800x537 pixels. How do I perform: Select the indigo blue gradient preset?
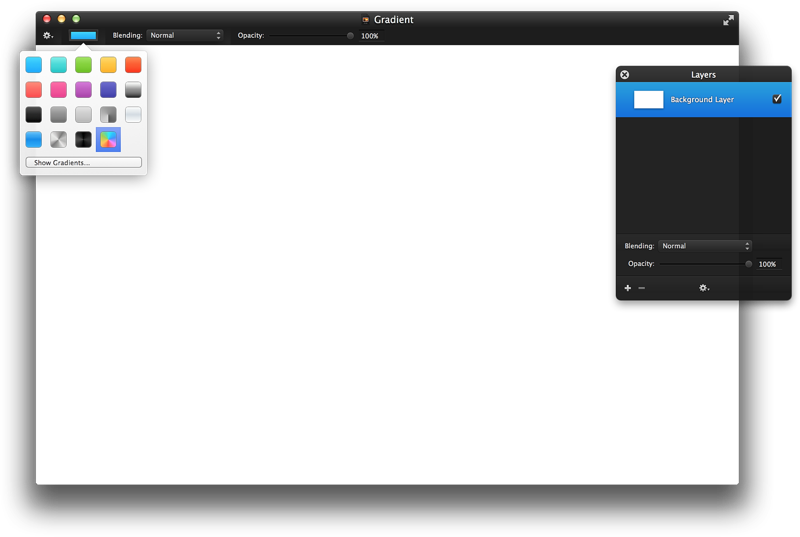[108, 90]
